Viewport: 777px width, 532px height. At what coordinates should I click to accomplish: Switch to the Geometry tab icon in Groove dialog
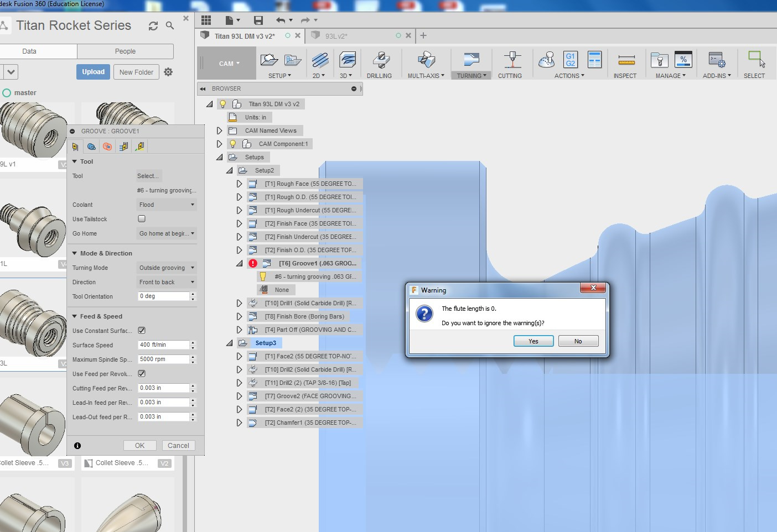point(91,147)
